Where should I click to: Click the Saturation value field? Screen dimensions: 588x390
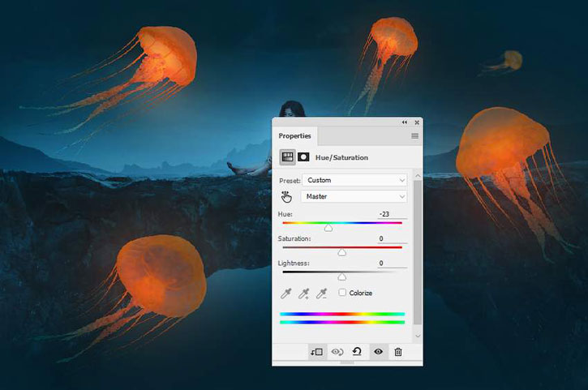393,238
